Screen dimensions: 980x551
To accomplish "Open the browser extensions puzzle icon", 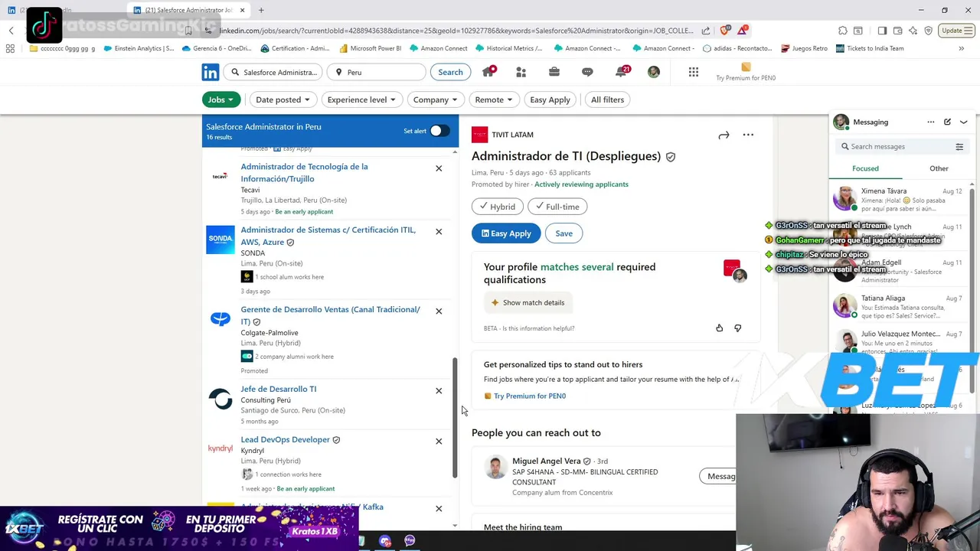I will (x=843, y=31).
